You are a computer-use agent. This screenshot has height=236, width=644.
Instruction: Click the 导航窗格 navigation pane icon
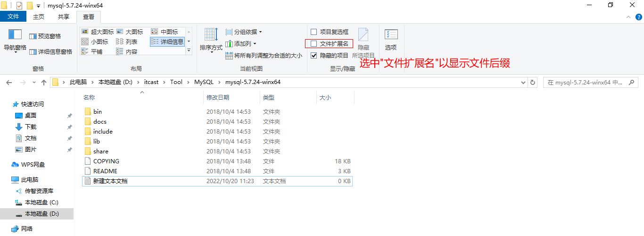pos(15,36)
